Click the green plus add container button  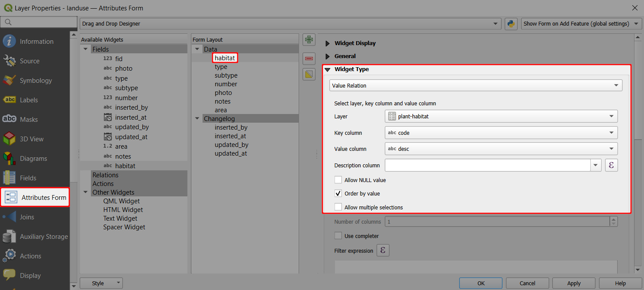309,40
